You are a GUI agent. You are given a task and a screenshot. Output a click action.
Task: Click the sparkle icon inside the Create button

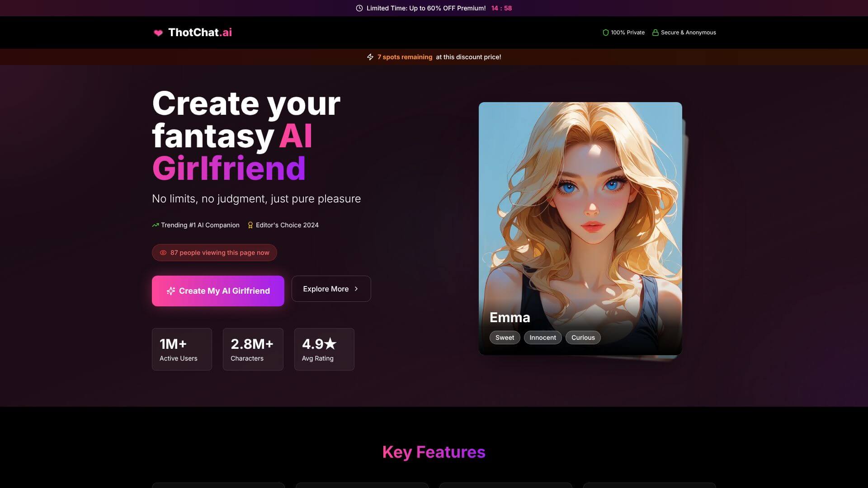171,291
